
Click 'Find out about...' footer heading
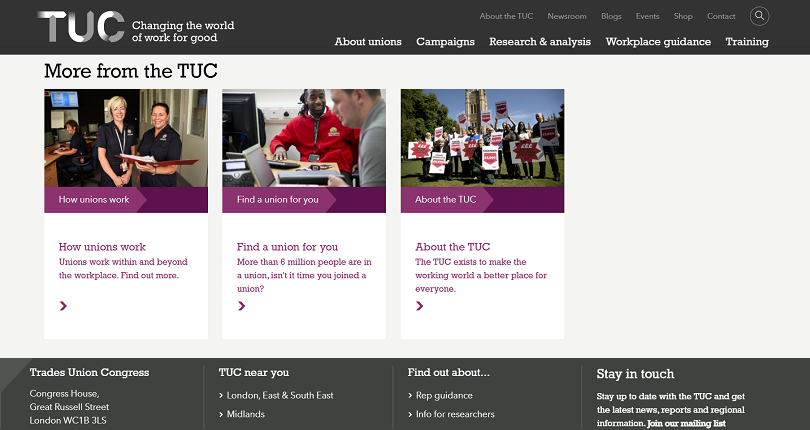tap(448, 372)
